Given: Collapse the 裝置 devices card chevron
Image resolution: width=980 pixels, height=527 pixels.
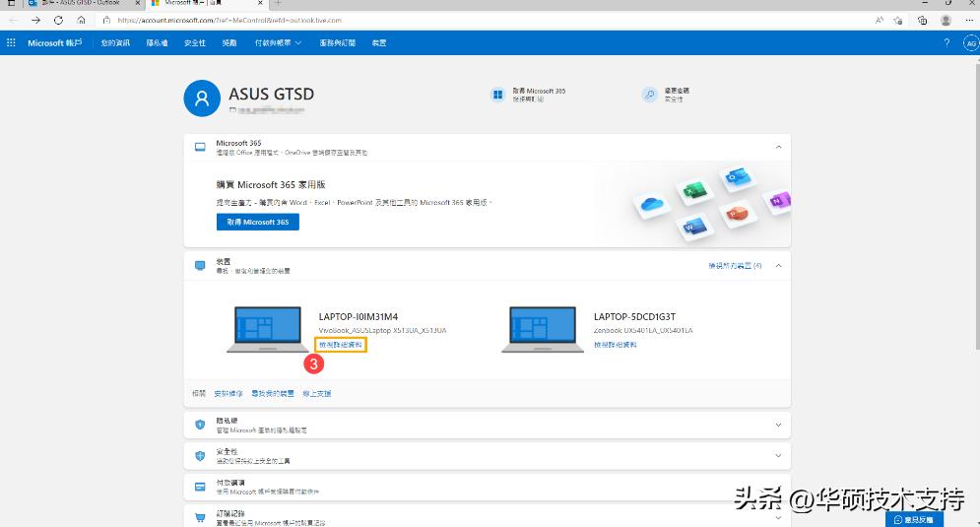Looking at the screenshot, I should tap(778, 266).
